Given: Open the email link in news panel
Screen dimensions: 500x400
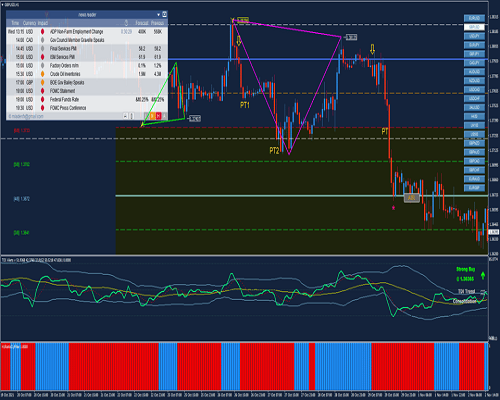Looking at the screenshot, I should click(26, 116).
